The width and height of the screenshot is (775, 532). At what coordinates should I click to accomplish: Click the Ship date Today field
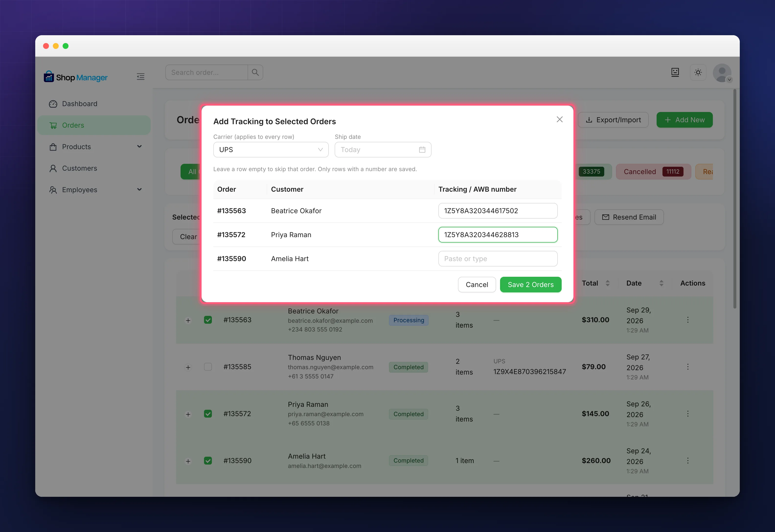[x=383, y=150]
